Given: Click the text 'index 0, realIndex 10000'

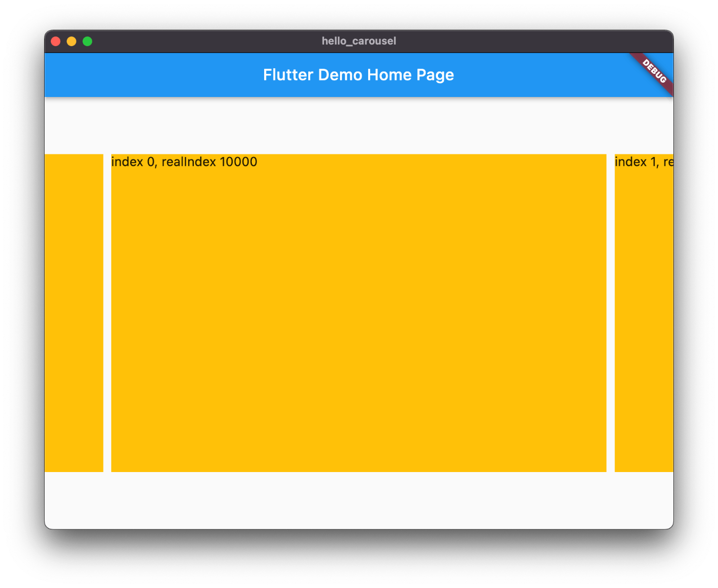Looking at the screenshot, I should [x=184, y=162].
